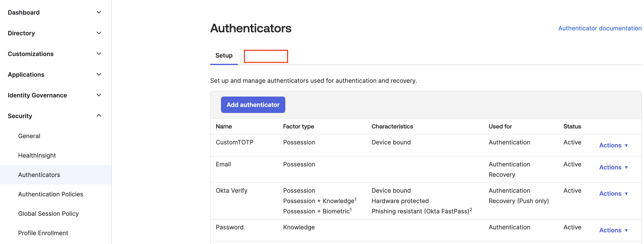
Task: Open the Actions dropdown for Okta Verify
Action: [x=614, y=193]
